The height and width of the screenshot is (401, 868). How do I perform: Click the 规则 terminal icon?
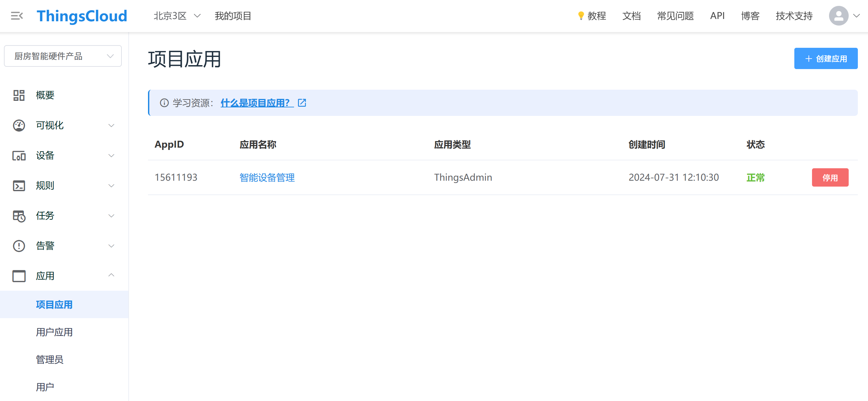tap(19, 186)
